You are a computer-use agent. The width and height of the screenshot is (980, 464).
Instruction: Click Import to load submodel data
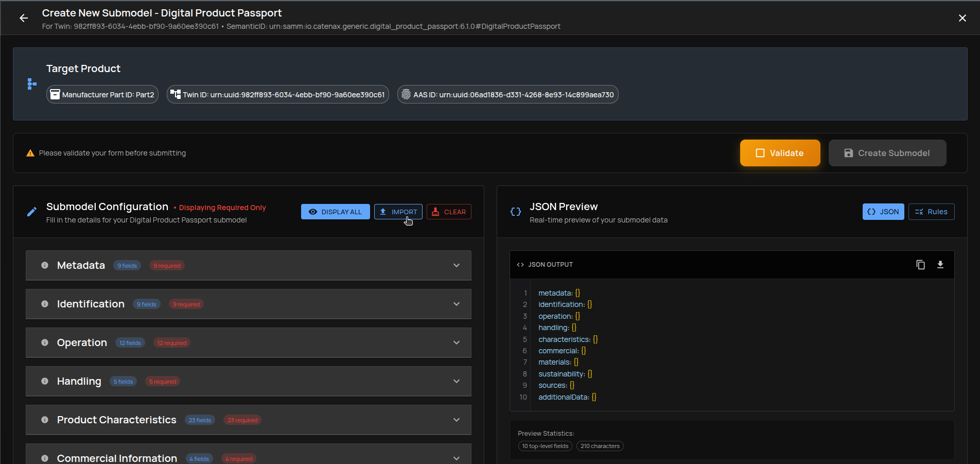(398, 212)
